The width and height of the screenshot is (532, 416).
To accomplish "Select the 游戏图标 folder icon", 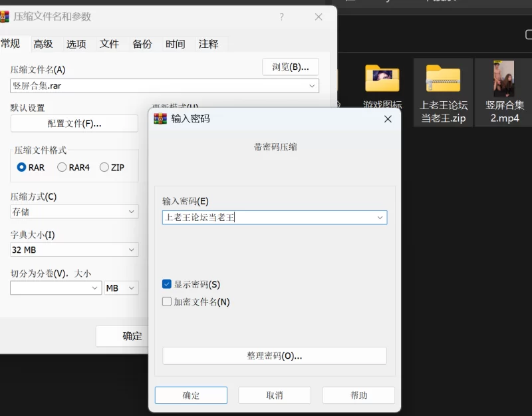I will (382, 79).
